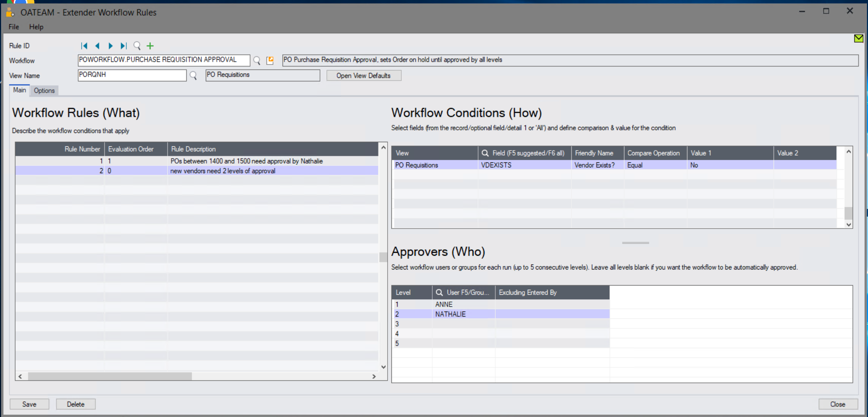Go to first Rule ID record
This screenshot has width=868, height=417.
(84, 46)
